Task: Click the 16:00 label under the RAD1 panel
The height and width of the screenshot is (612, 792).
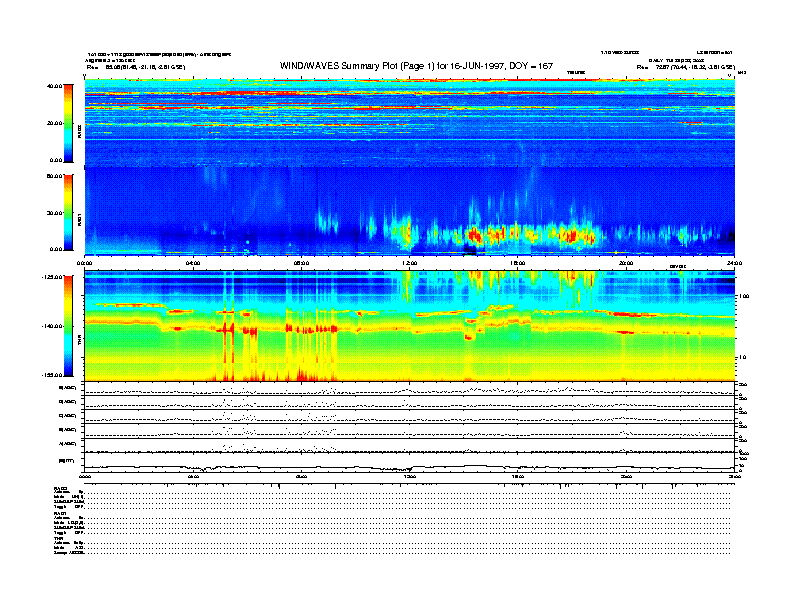Action: 518,263
